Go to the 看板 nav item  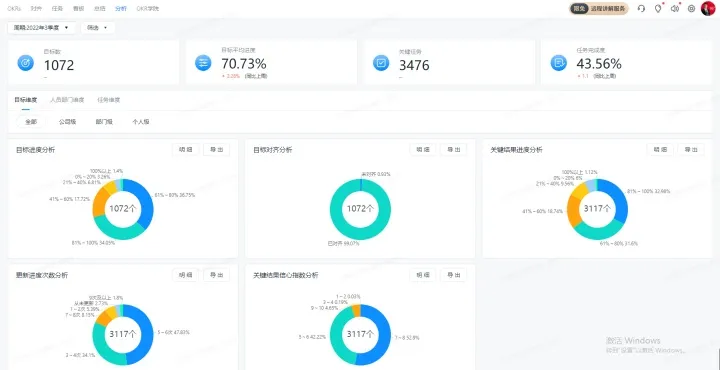[79, 8]
